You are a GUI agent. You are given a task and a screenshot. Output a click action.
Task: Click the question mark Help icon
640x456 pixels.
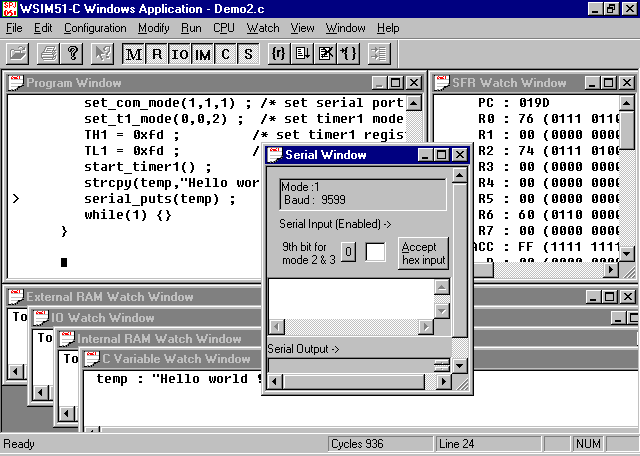click(x=72, y=54)
